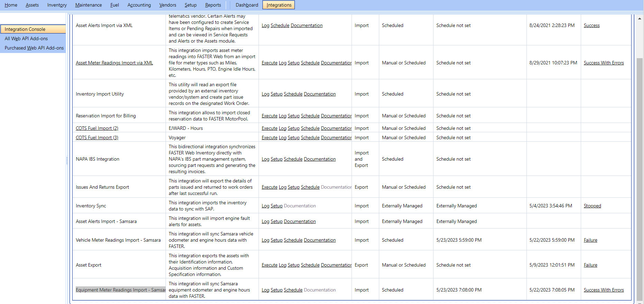644x304 pixels.
Task: Click Log for Asset Alerts Import - Samsara
Action: pos(265,221)
